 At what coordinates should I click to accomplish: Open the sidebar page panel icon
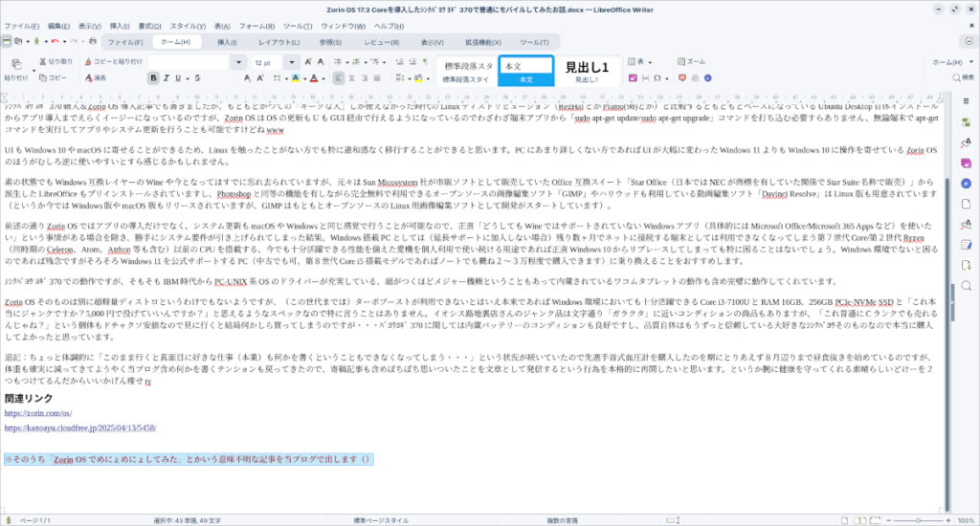pos(967,205)
